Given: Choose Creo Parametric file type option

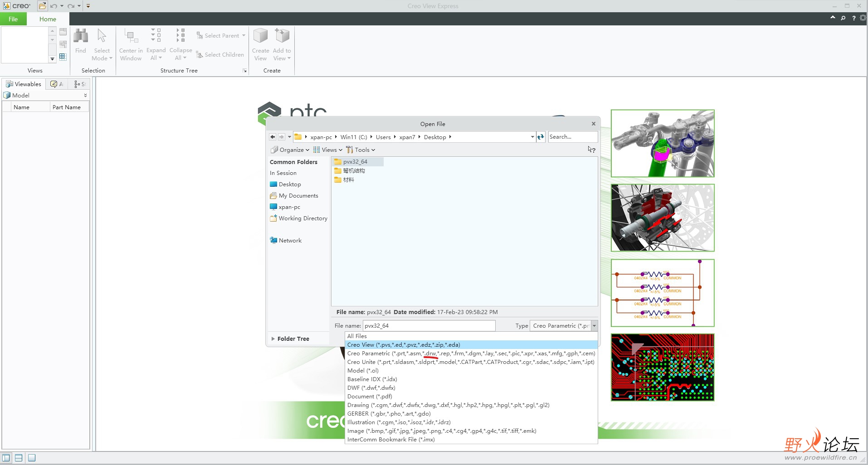Looking at the screenshot, I should tap(471, 354).
